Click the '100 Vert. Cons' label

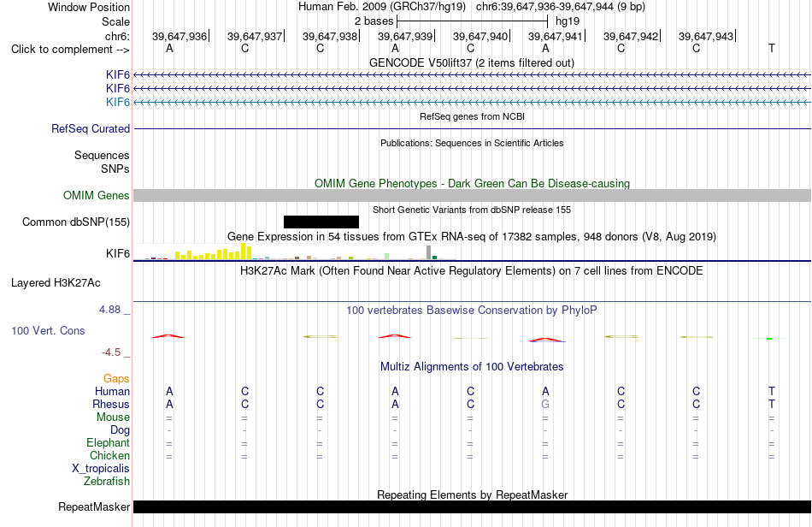click(x=48, y=330)
